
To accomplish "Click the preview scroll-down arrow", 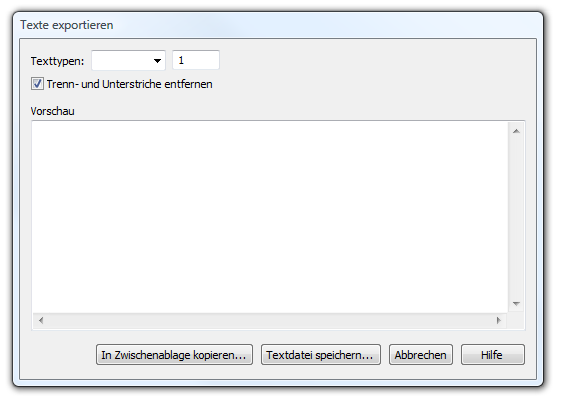I will pyautogui.click(x=516, y=304).
